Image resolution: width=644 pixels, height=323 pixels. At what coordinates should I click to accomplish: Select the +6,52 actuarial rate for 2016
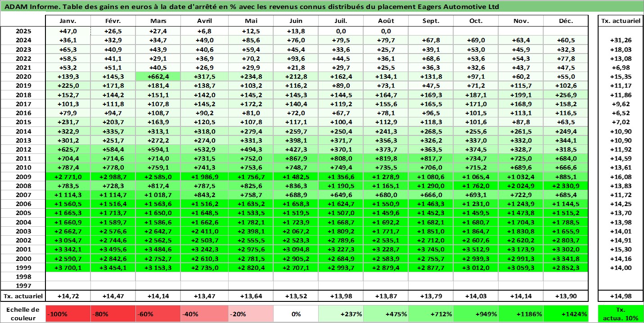click(x=620, y=113)
